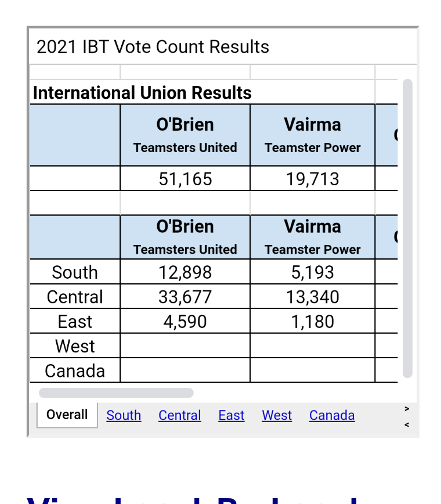Open the Central sheet tab
Image resolution: width=441 pixels, height=504 pixels.
click(179, 415)
